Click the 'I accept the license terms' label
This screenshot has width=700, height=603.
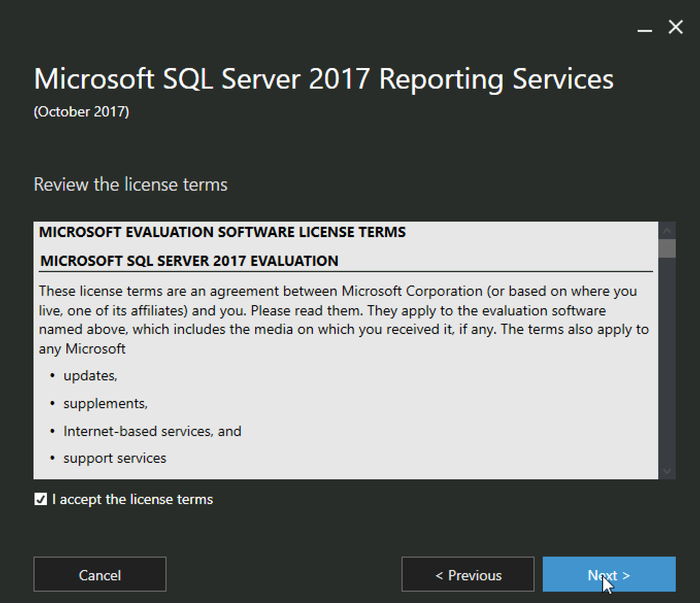pos(132,499)
